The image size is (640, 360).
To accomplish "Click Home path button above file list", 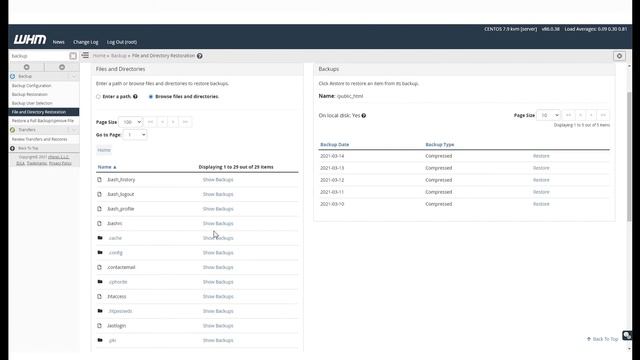I will 104,150.
